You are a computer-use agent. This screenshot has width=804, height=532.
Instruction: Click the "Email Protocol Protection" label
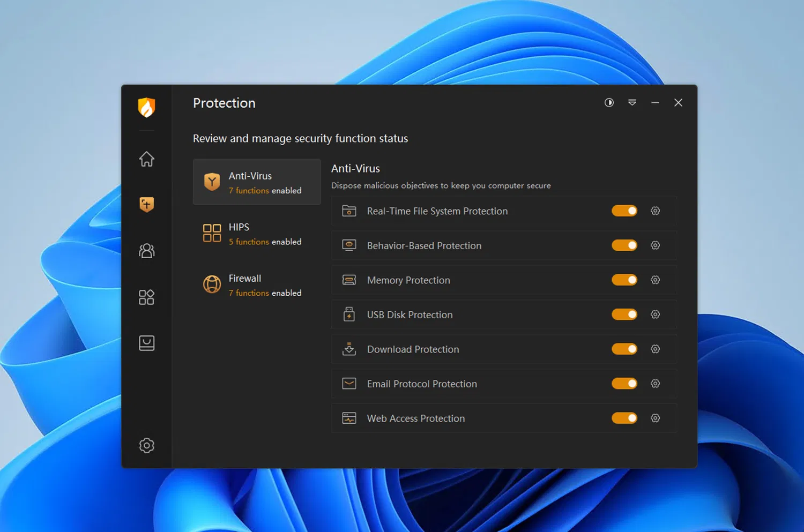point(422,384)
